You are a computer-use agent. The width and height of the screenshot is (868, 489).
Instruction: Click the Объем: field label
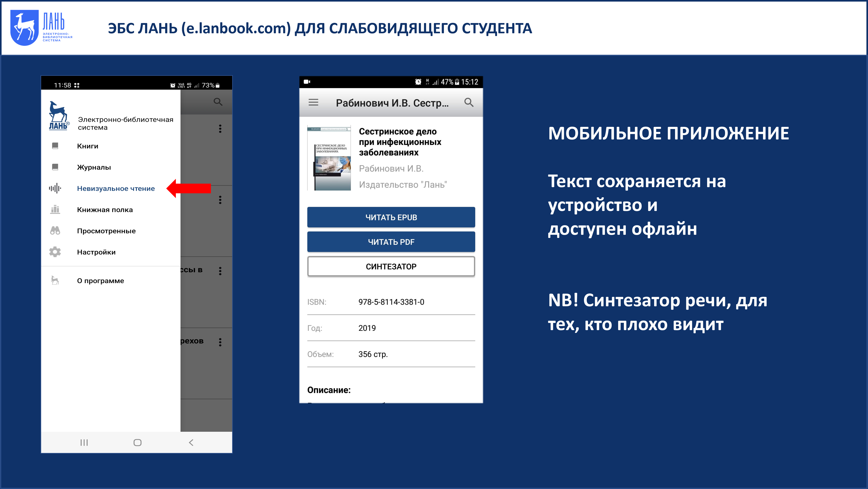[x=320, y=354]
